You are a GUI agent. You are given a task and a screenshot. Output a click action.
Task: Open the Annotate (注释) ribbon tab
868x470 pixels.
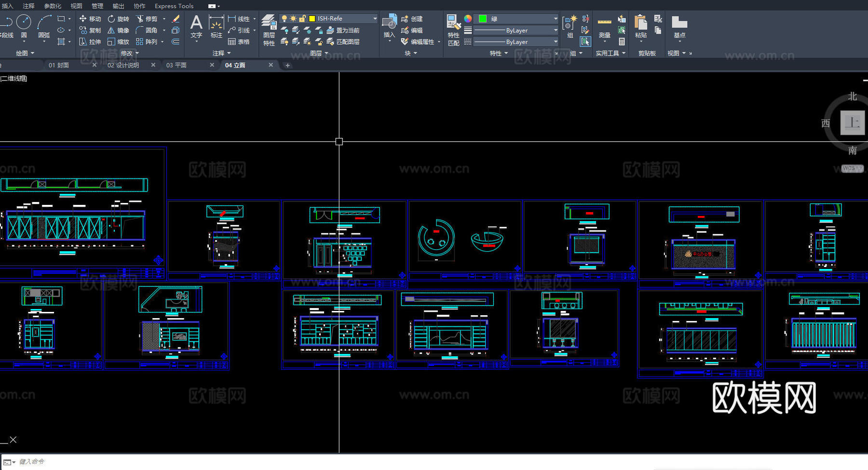tap(29, 6)
